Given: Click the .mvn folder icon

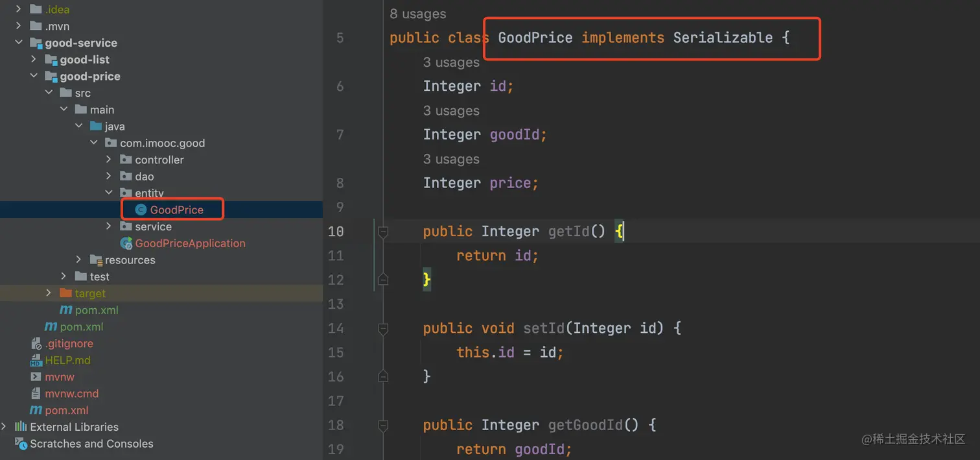Looking at the screenshot, I should tap(36, 26).
